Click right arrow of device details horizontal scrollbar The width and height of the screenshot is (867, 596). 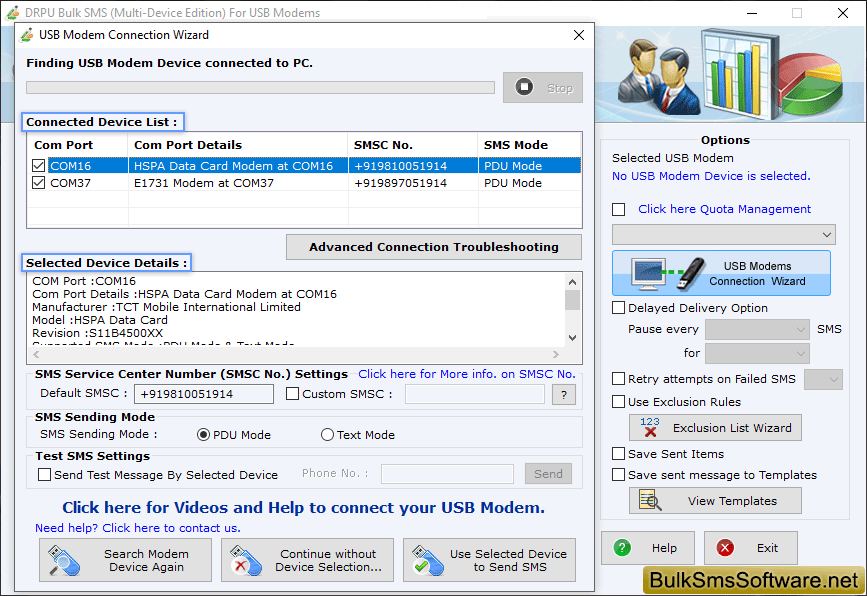pos(556,354)
